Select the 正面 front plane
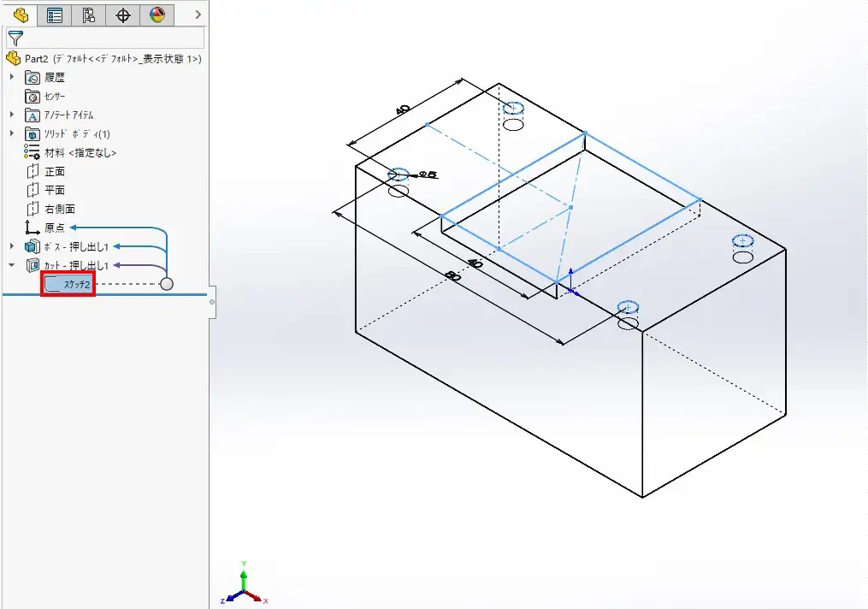The width and height of the screenshot is (868, 609). (x=54, y=171)
